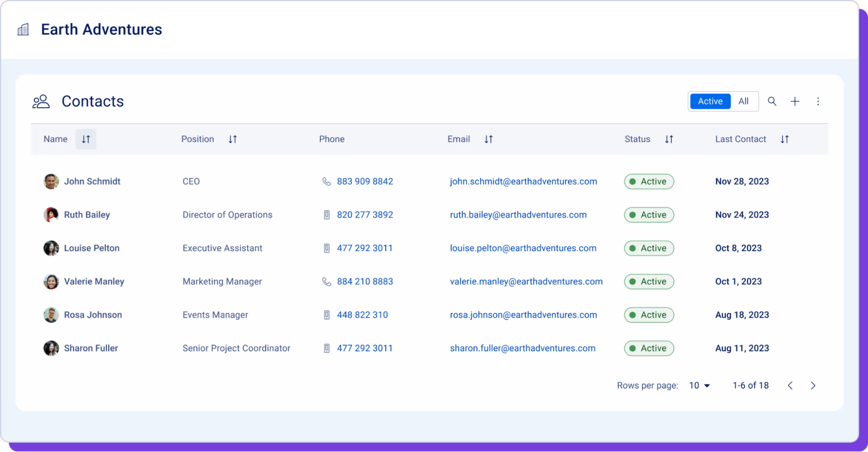Sort by Email column arrows
Viewport: 868px width, 452px height.
click(x=488, y=139)
